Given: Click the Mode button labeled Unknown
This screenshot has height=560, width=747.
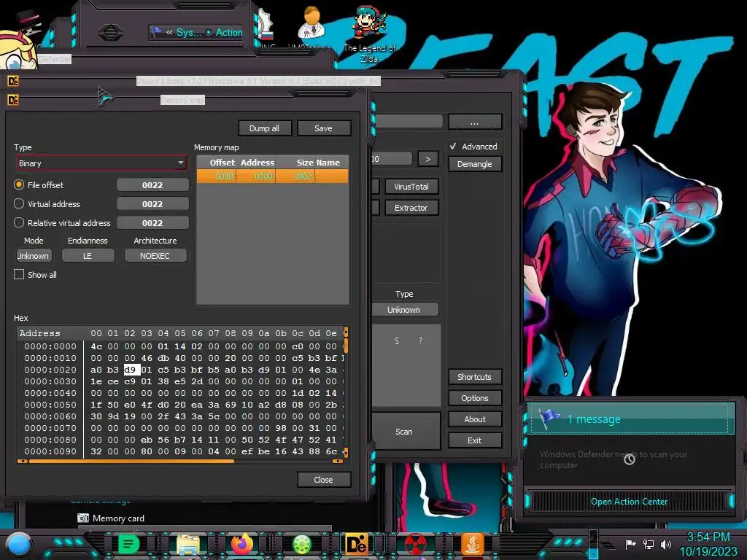Looking at the screenshot, I should click(34, 256).
